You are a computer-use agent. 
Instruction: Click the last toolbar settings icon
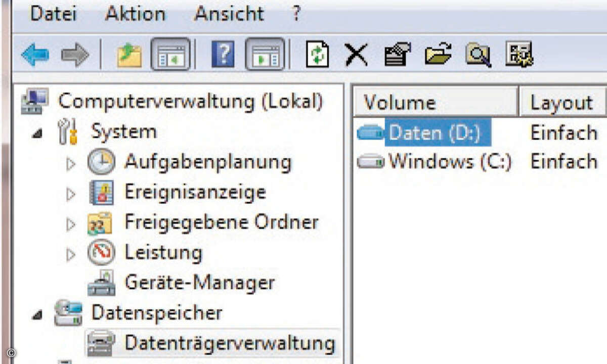tap(519, 54)
